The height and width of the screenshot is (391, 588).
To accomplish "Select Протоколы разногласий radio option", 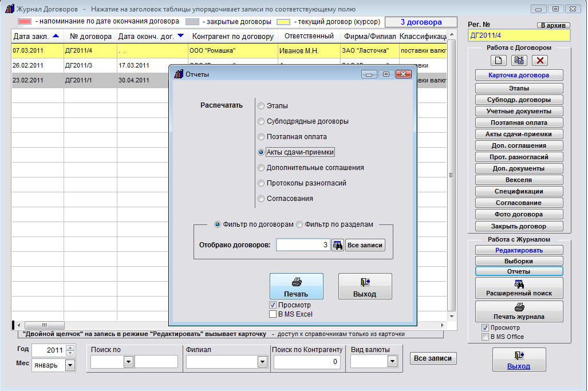I will coord(261,183).
